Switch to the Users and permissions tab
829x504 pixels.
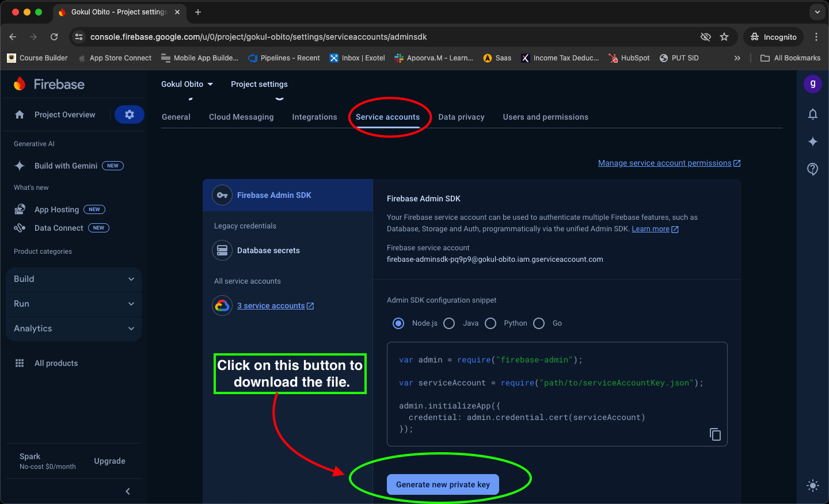545,117
